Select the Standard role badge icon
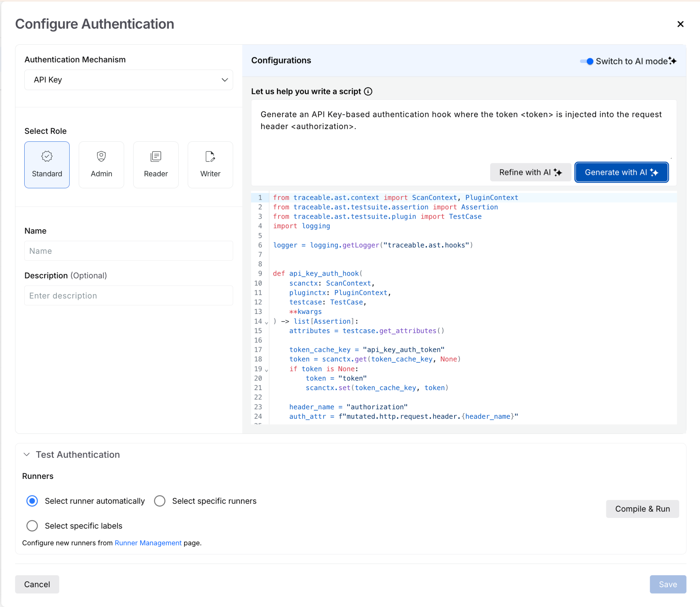700x607 pixels. (47, 156)
